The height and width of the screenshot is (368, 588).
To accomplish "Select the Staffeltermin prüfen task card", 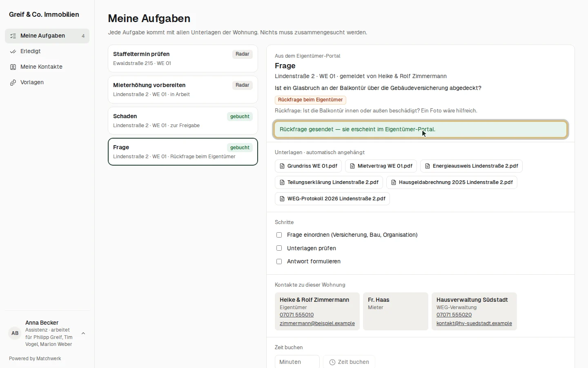I will pyautogui.click(x=183, y=58).
